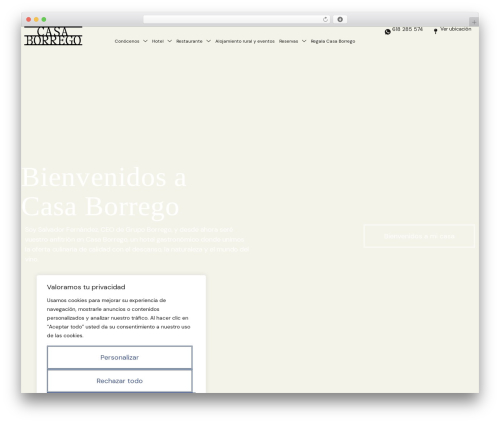Click the green maximize window button
The height and width of the screenshot is (423, 500).
[44, 20]
